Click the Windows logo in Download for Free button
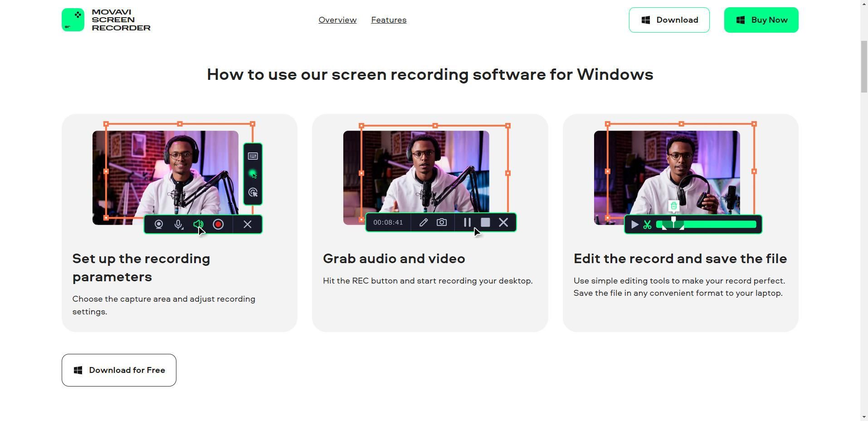The width and height of the screenshot is (868, 421). (78, 370)
